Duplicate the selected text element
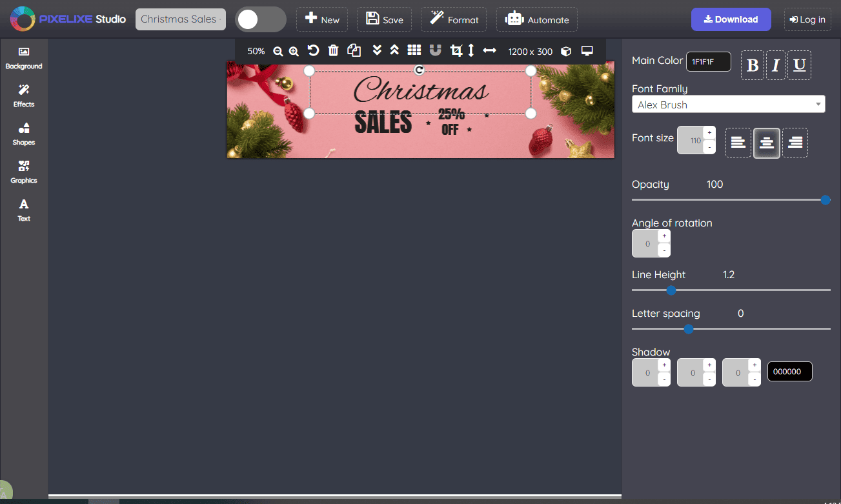 point(354,50)
